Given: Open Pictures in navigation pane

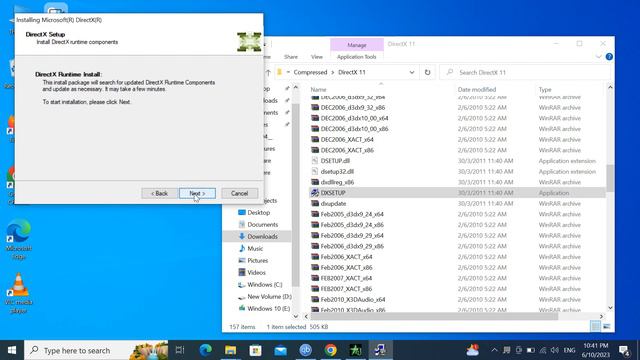Looking at the screenshot, I should coord(258,260).
